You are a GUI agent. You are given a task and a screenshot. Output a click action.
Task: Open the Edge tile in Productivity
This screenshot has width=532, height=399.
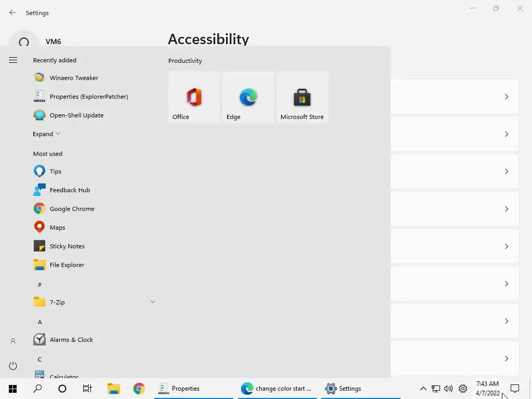click(248, 97)
